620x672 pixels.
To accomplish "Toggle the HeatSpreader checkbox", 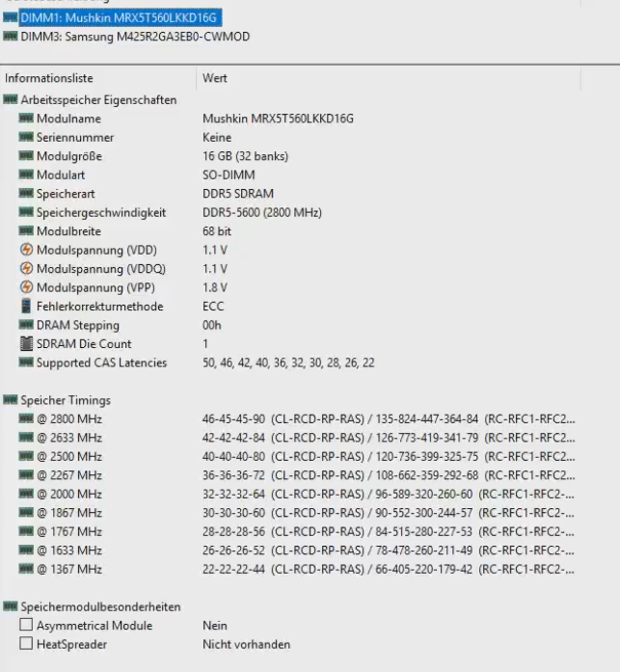I will [27, 644].
